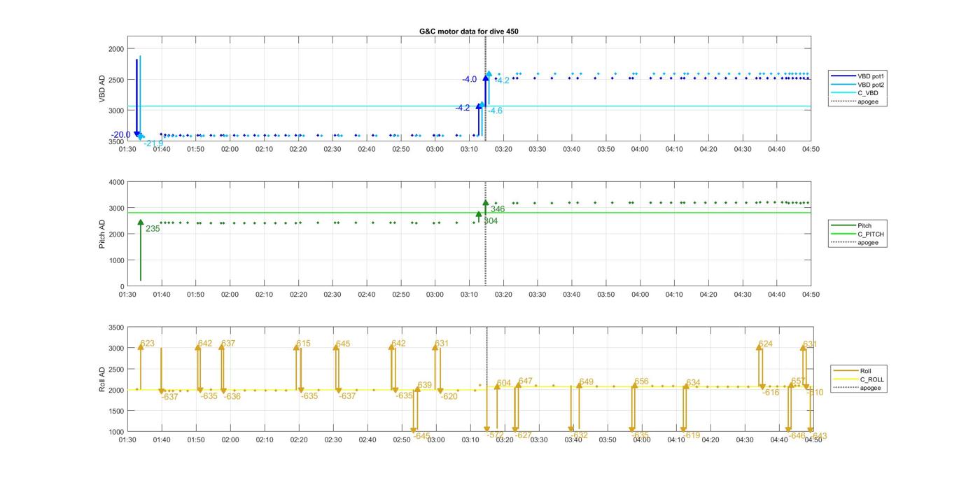Select the 'VBD AD' y-axis label

[x=102, y=89]
